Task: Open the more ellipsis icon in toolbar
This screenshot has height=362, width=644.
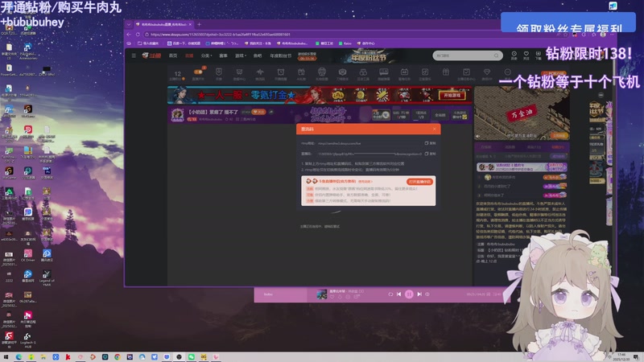Action: click(x=508, y=73)
